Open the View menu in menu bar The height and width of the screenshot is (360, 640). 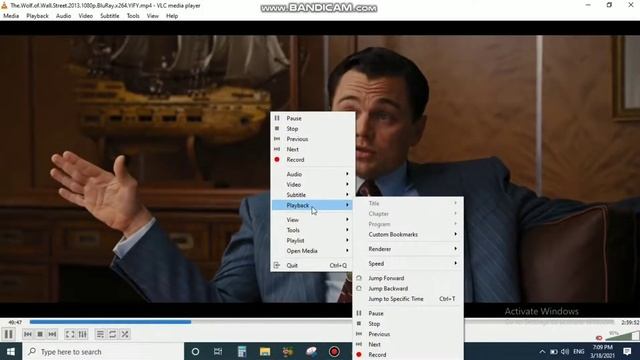point(153,16)
